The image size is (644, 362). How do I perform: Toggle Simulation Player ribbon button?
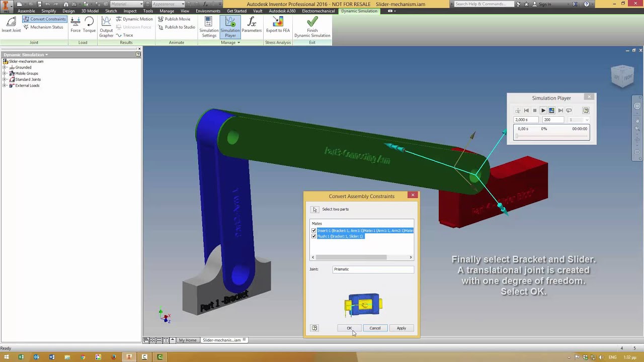tap(230, 27)
